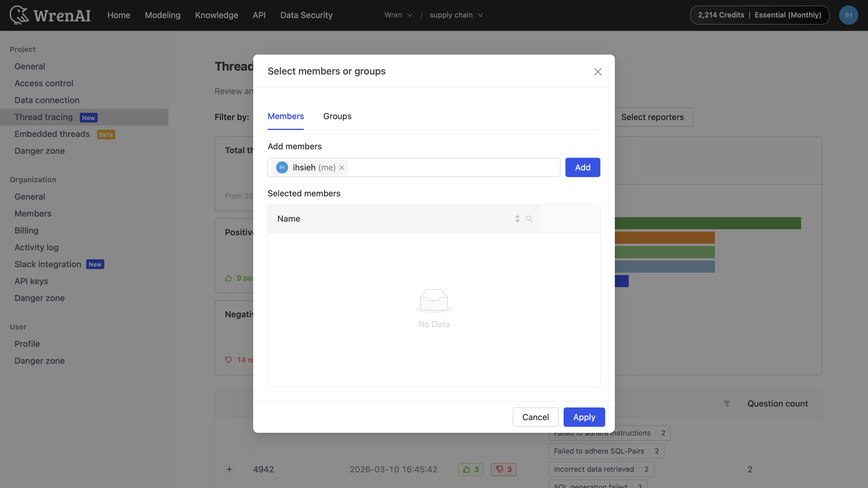
Task: Open Data Security from the navigation bar
Action: (306, 15)
